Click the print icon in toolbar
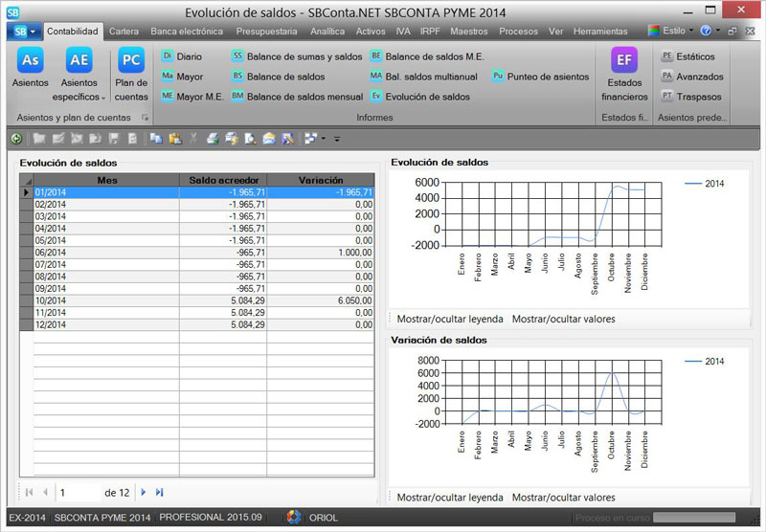This screenshot has width=766, height=532. tap(214, 139)
